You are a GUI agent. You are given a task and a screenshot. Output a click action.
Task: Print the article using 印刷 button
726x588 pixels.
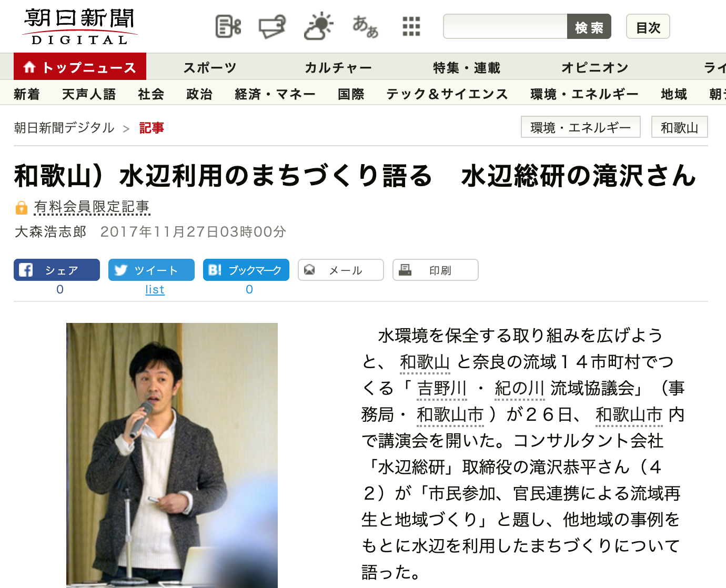click(436, 270)
